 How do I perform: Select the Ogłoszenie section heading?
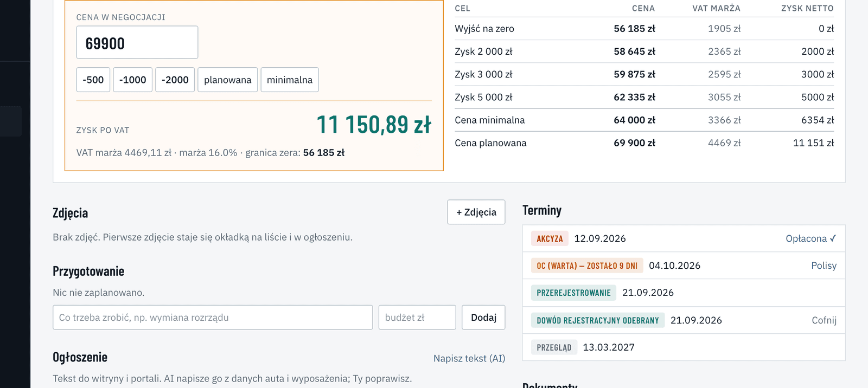pyautogui.click(x=80, y=357)
